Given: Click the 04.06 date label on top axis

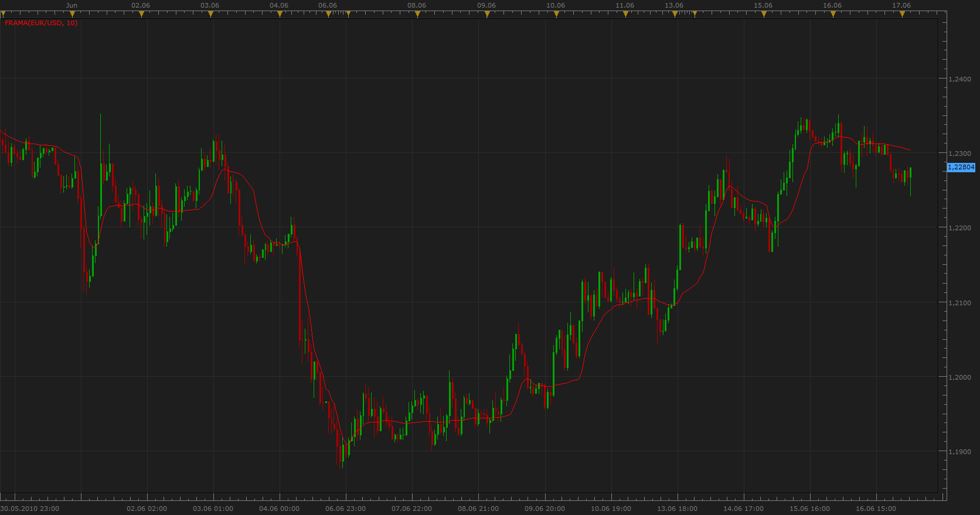Looking at the screenshot, I should [x=279, y=5].
